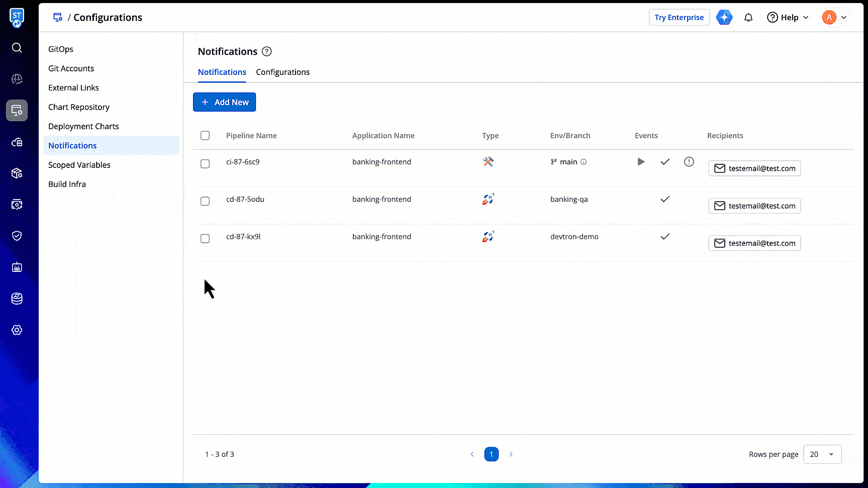Toggle the select-all checkbox in the table header
The width and height of the screenshot is (868, 488).
pos(205,136)
